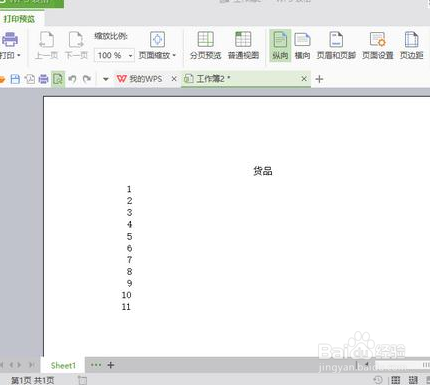
Task: Close the 工作簿2 tab
Action: tap(304, 79)
